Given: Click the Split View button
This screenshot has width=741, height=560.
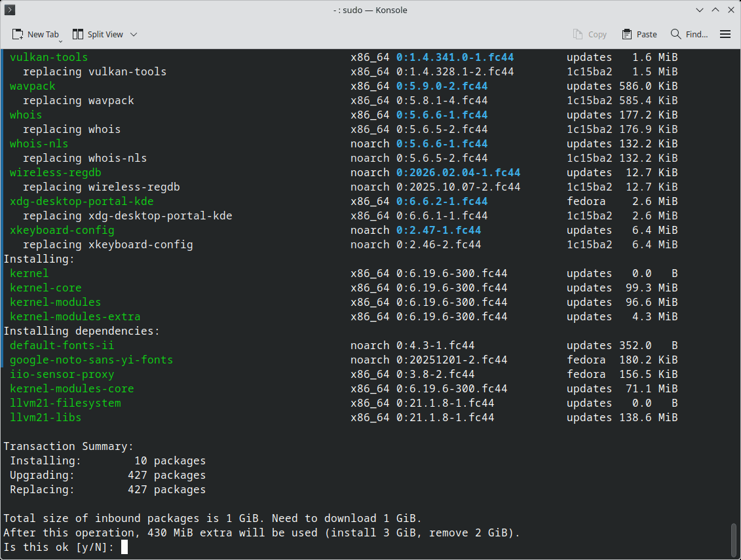Looking at the screenshot, I should (x=97, y=34).
